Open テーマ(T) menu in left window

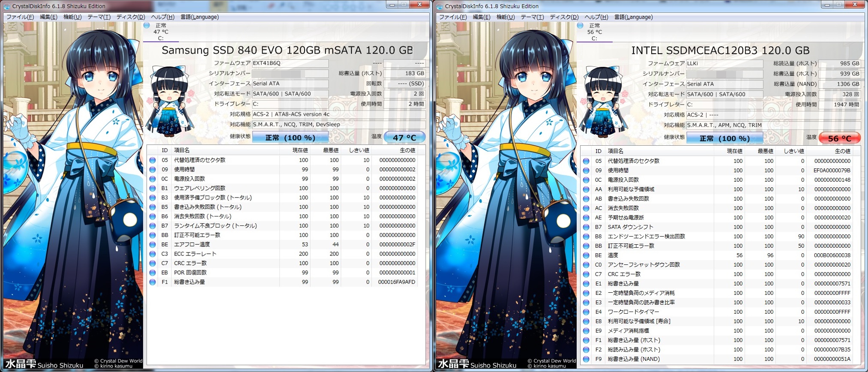click(x=99, y=17)
